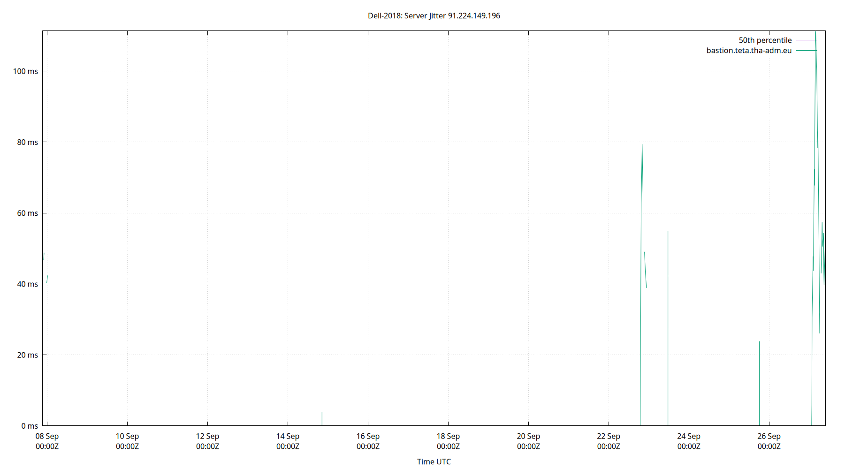Click the '100 ms' y-axis label

[26, 71]
